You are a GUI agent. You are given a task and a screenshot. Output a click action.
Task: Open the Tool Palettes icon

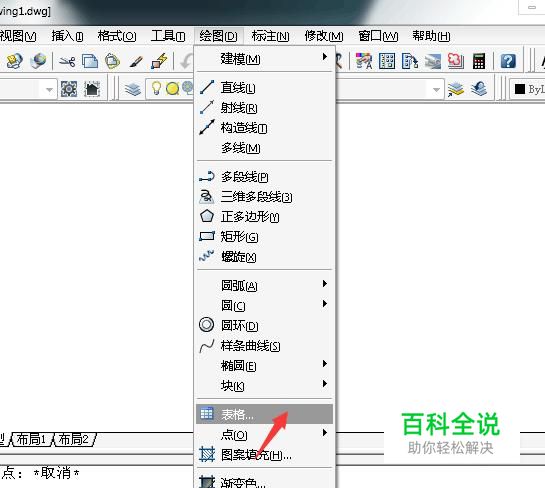(x=410, y=61)
